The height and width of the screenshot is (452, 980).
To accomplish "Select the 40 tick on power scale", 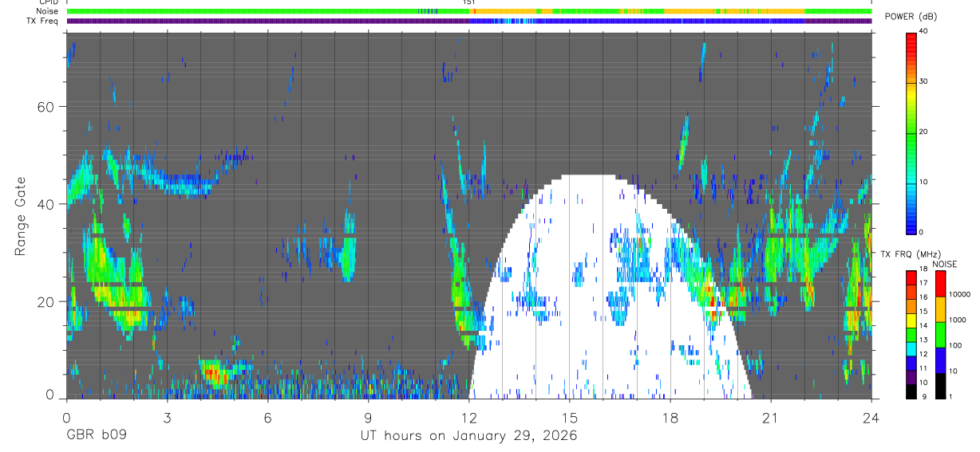I will point(923,31).
